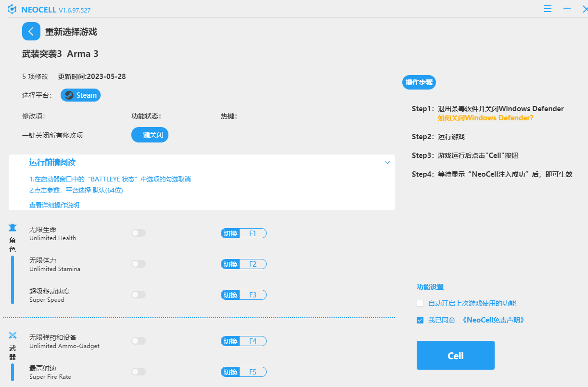Viewport: 588px width, 387px height.
Task: Click the 热键: column header
Action: (229, 116)
